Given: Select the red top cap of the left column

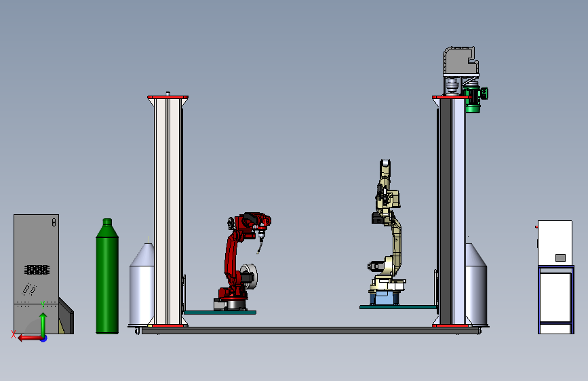Looking at the screenshot, I should [x=168, y=97].
